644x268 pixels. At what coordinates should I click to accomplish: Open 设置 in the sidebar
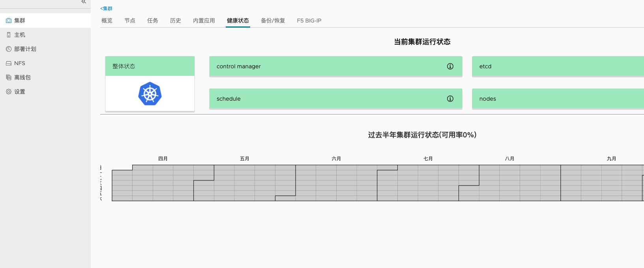point(45,92)
